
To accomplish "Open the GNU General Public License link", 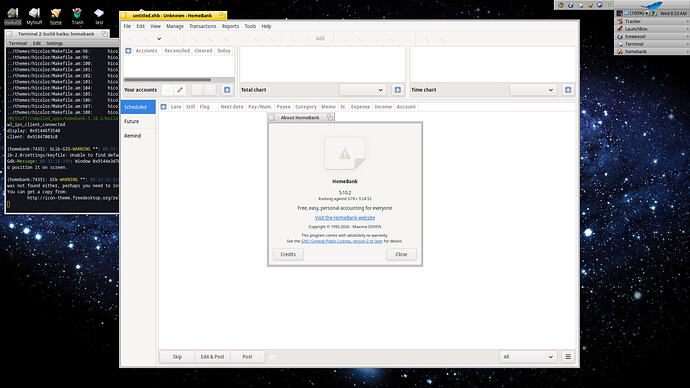I will point(342,241).
